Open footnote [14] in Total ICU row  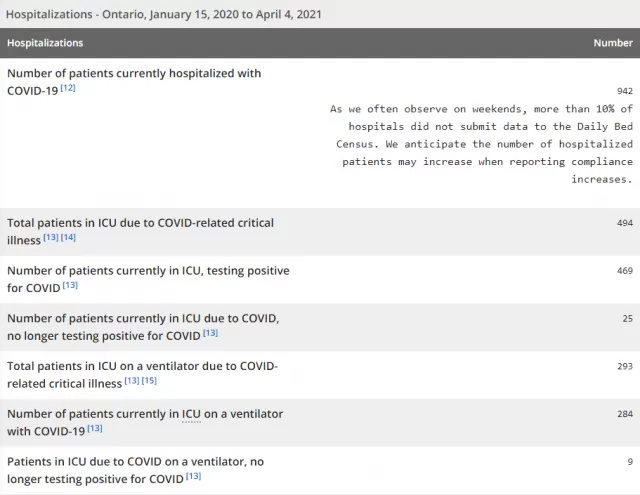tap(68, 237)
